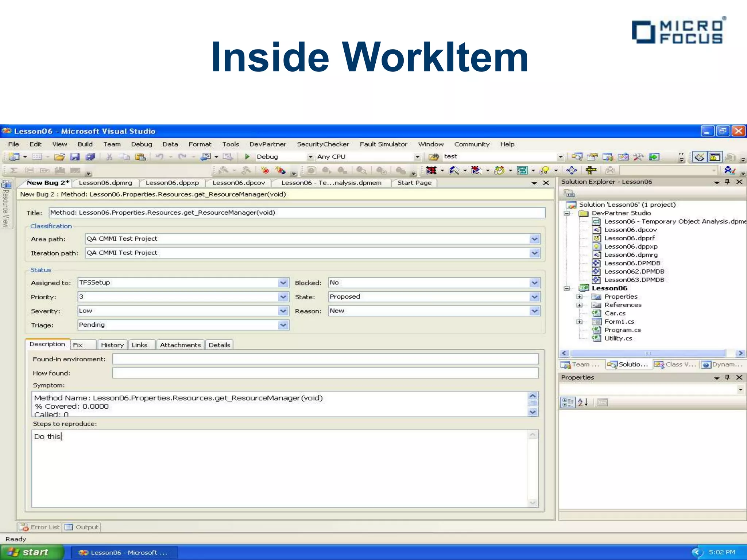The image size is (747, 560).
Task: Click the Solution Explorer properties toolbar icon
Action: [569, 193]
